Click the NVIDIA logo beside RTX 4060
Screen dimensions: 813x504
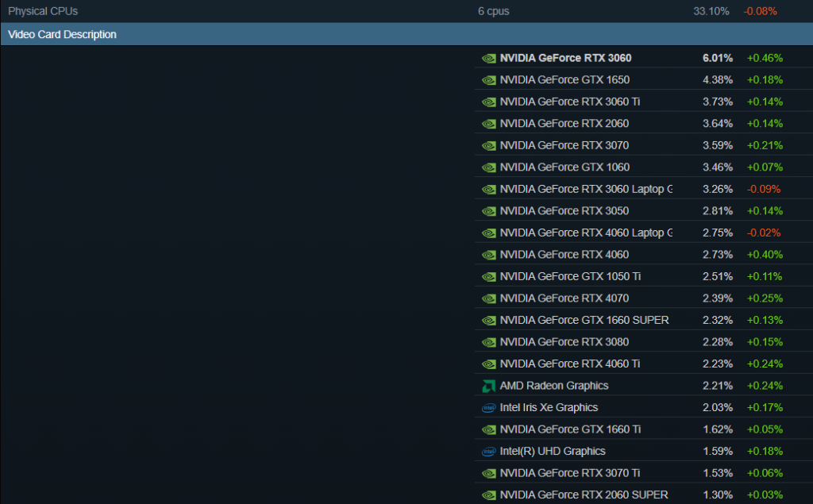click(x=488, y=255)
